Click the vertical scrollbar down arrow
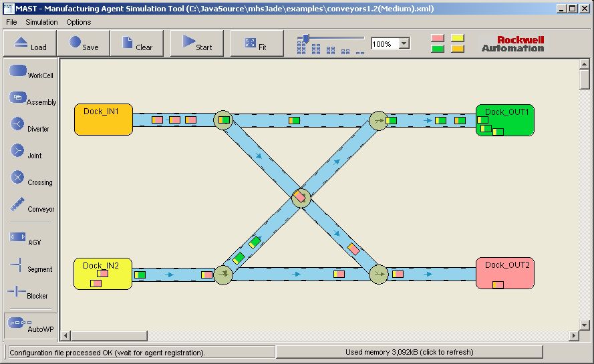The width and height of the screenshot is (594, 364). (584, 325)
